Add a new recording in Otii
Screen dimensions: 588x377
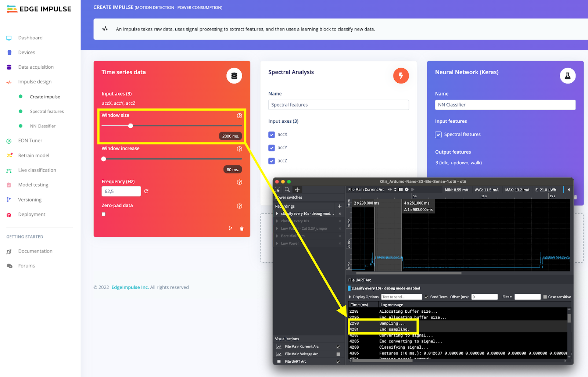340,206
